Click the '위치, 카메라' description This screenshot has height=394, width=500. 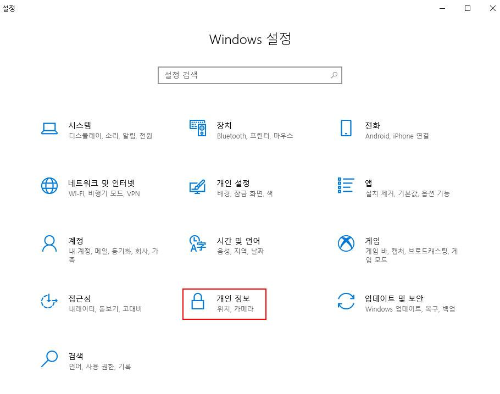(235, 309)
